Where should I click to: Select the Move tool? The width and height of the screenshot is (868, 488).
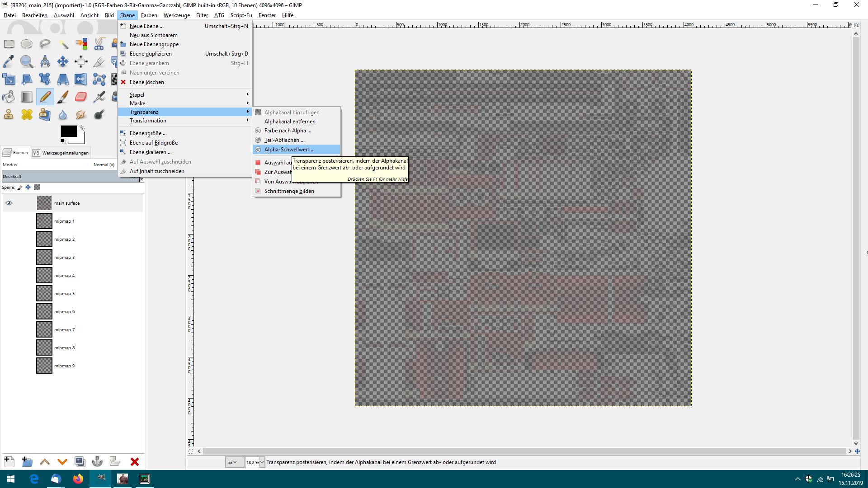63,61
